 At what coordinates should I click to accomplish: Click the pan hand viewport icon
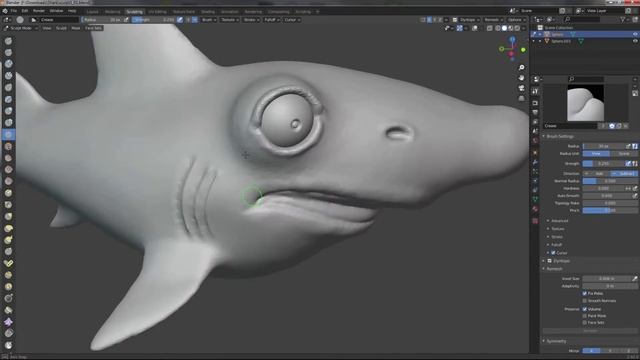(x=521, y=78)
